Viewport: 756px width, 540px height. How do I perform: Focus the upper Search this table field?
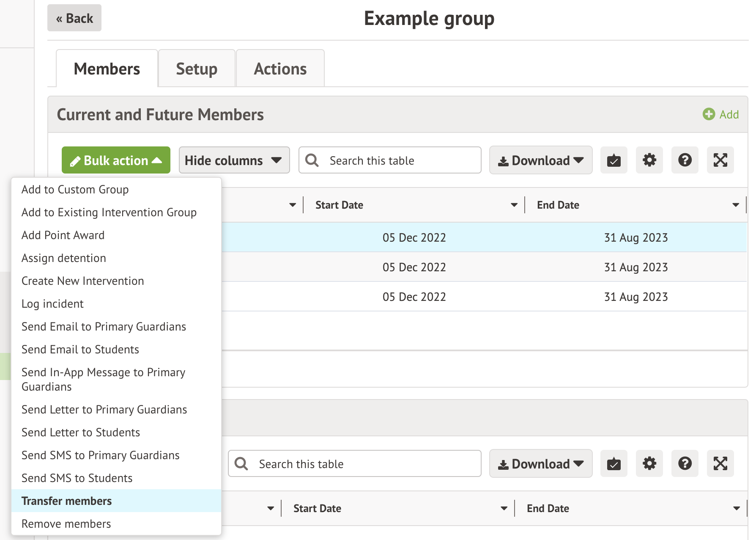(x=390, y=160)
